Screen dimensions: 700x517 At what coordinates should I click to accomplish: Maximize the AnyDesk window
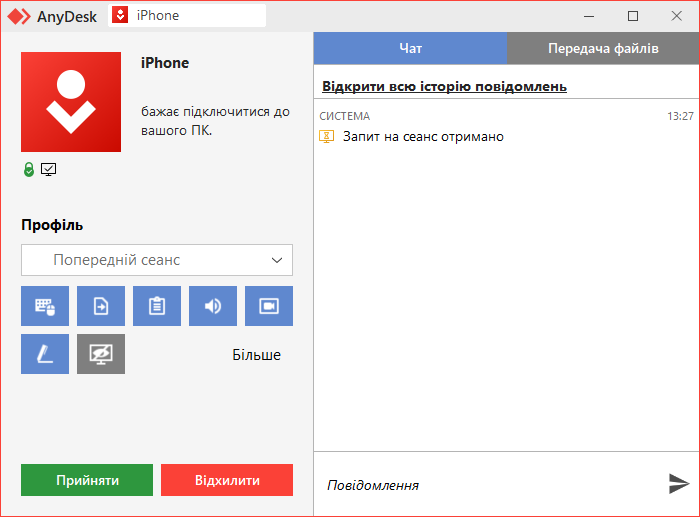click(633, 16)
